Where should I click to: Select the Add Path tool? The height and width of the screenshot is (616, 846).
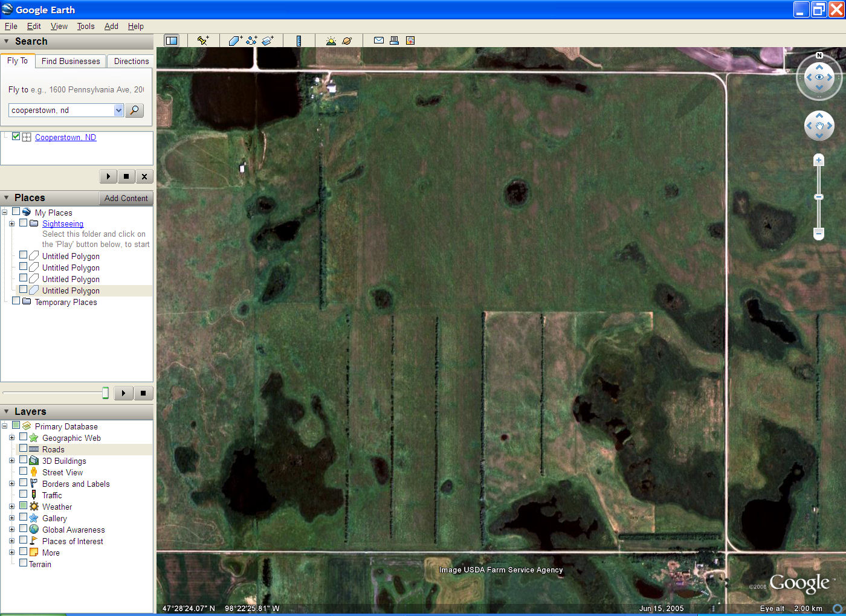pyautogui.click(x=251, y=40)
